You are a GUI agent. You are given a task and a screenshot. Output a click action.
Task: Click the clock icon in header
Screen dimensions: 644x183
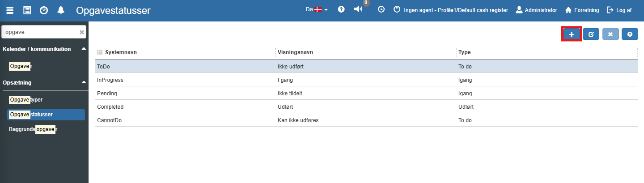pos(381,9)
